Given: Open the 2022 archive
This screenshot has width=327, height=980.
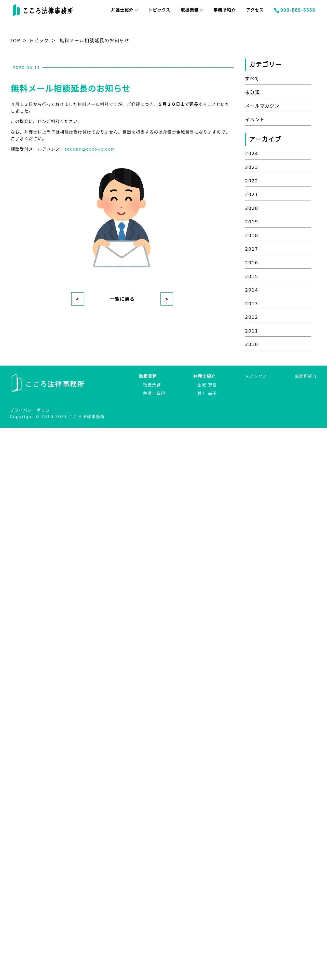Looking at the screenshot, I should 278,181.
